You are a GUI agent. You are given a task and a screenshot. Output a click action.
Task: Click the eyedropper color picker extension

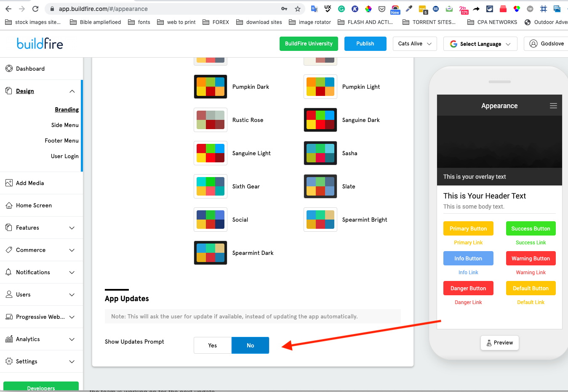pyautogui.click(x=409, y=9)
